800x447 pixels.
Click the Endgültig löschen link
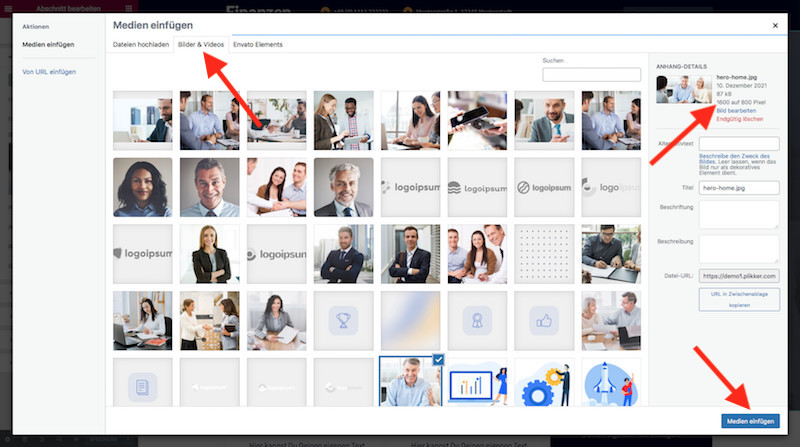[739, 119]
